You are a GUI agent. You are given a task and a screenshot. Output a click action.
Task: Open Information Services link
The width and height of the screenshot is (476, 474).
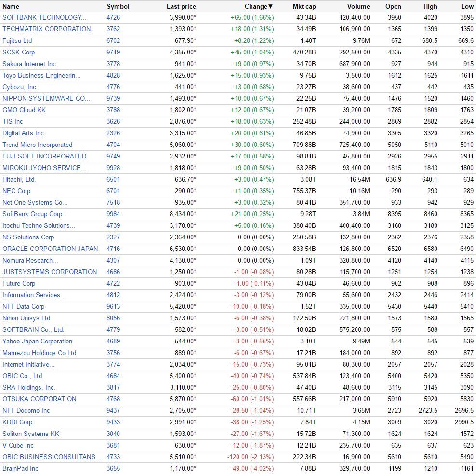[34, 295]
